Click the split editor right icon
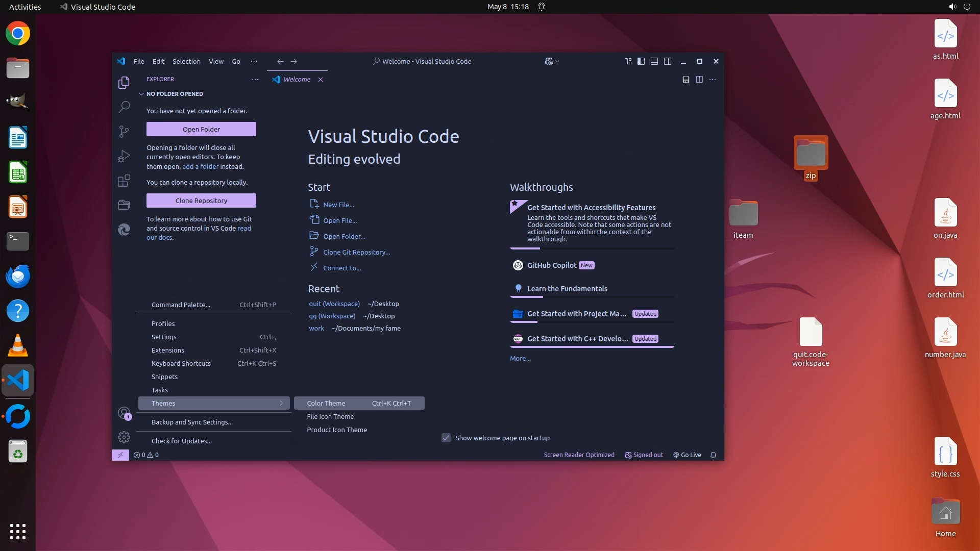980x551 pixels. [699, 80]
